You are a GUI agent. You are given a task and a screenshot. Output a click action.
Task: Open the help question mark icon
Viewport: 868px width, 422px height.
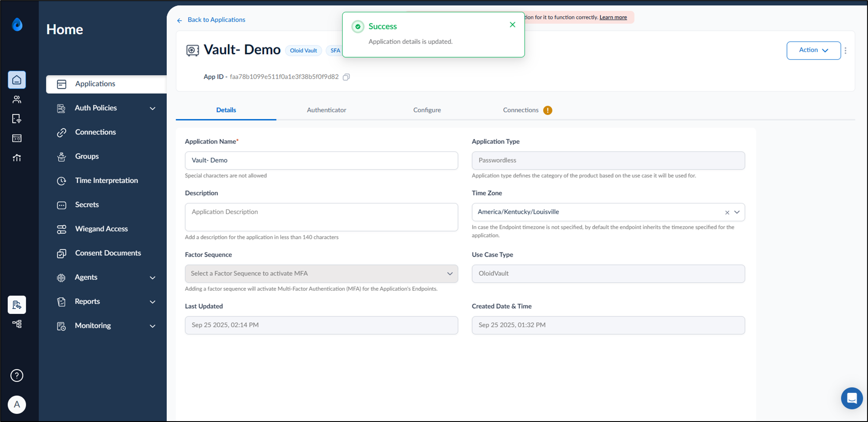(17, 375)
